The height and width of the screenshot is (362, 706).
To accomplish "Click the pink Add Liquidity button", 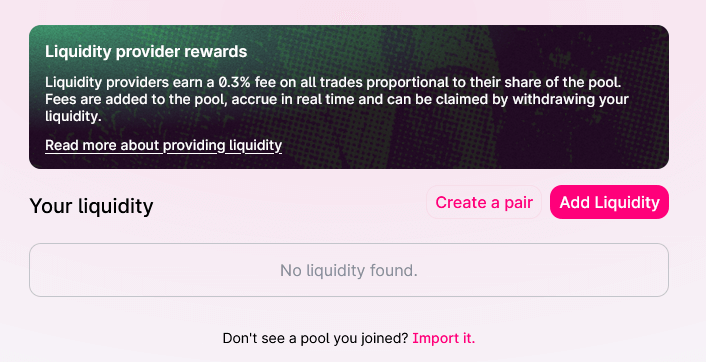I will click(x=609, y=202).
